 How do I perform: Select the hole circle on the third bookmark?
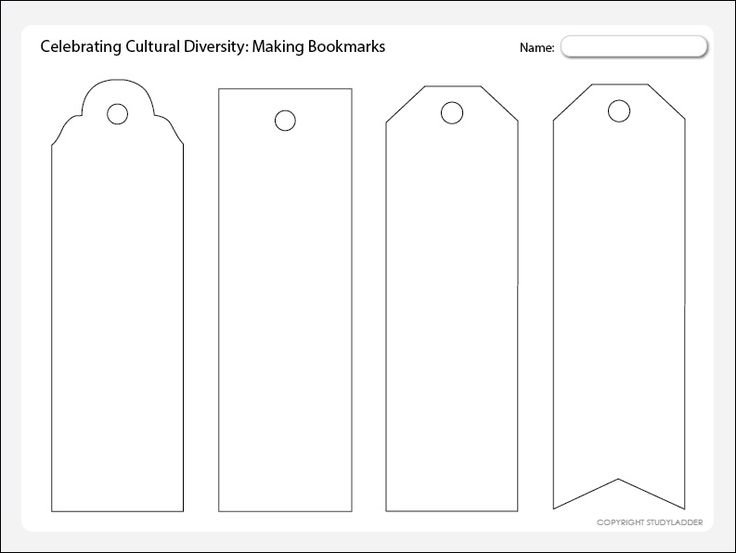[x=452, y=117]
